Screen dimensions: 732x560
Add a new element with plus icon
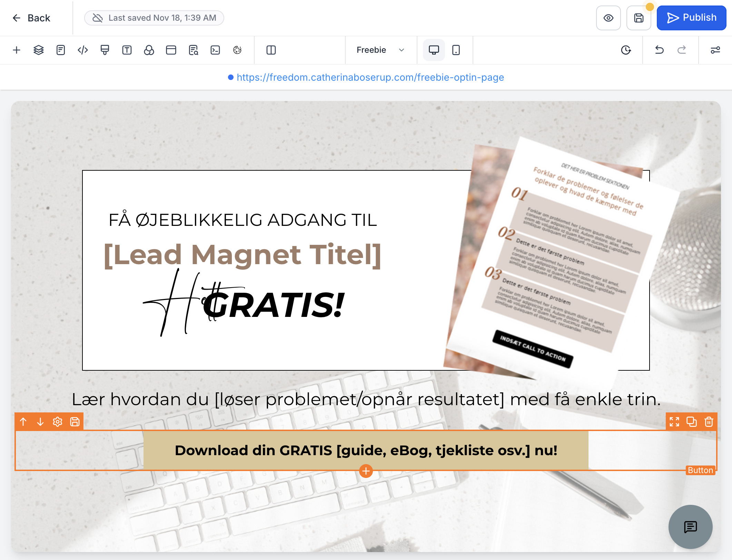(x=17, y=50)
